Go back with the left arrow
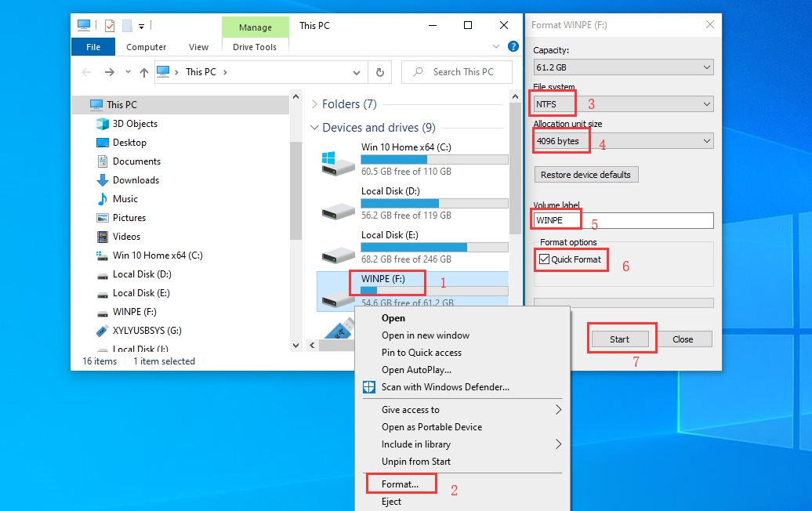This screenshot has width=812, height=511. tap(86, 72)
